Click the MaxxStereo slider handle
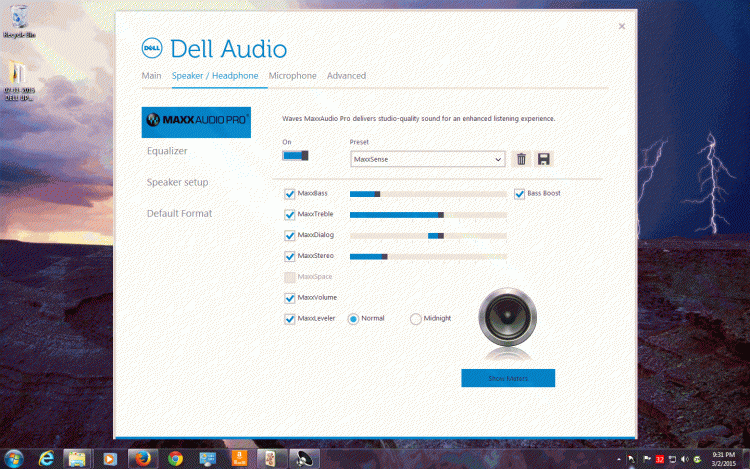 385,257
